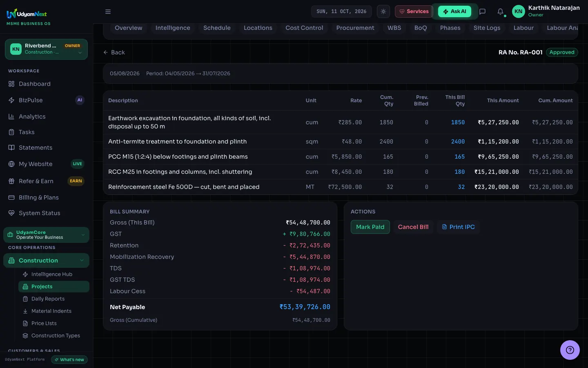Open System Status page
This screenshot has height=368, width=588.
[x=46, y=213]
